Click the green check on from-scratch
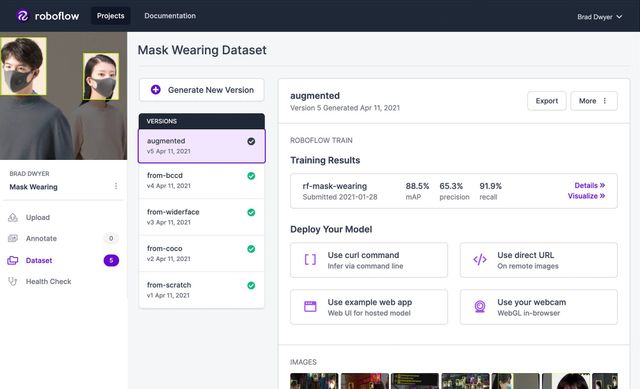Image resolution: width=640 pixels, height=389 pixels. 251,285
